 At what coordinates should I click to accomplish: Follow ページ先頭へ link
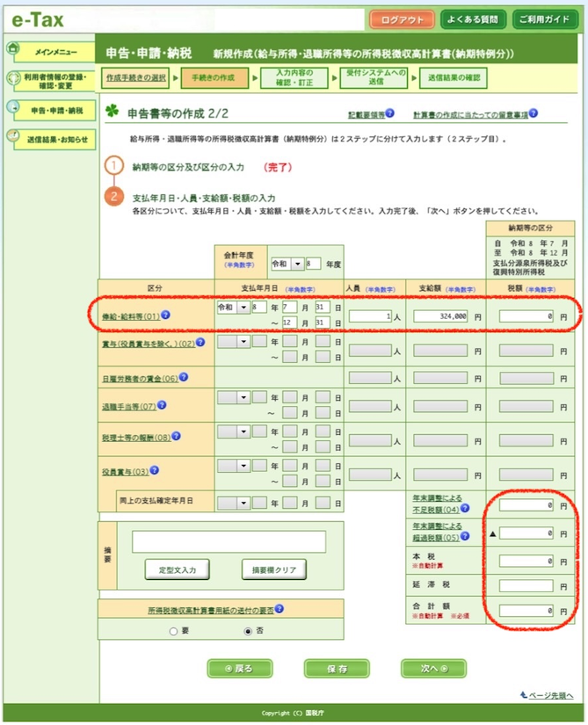[551, 695]
